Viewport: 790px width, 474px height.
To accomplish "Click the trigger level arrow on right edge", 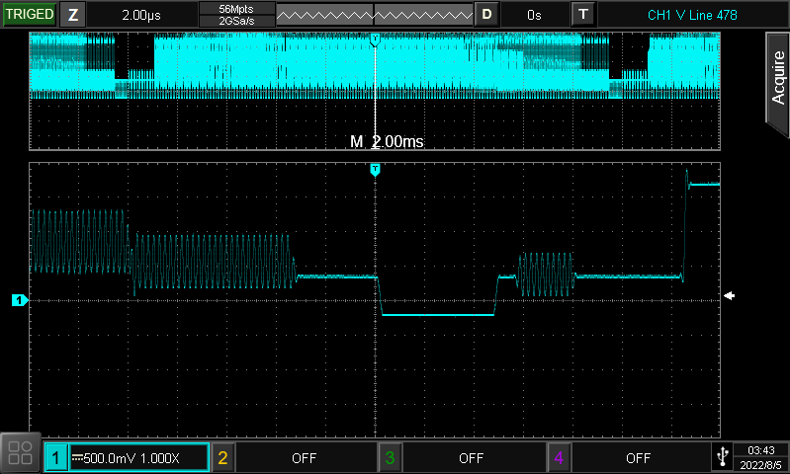I will pos(731,296).
